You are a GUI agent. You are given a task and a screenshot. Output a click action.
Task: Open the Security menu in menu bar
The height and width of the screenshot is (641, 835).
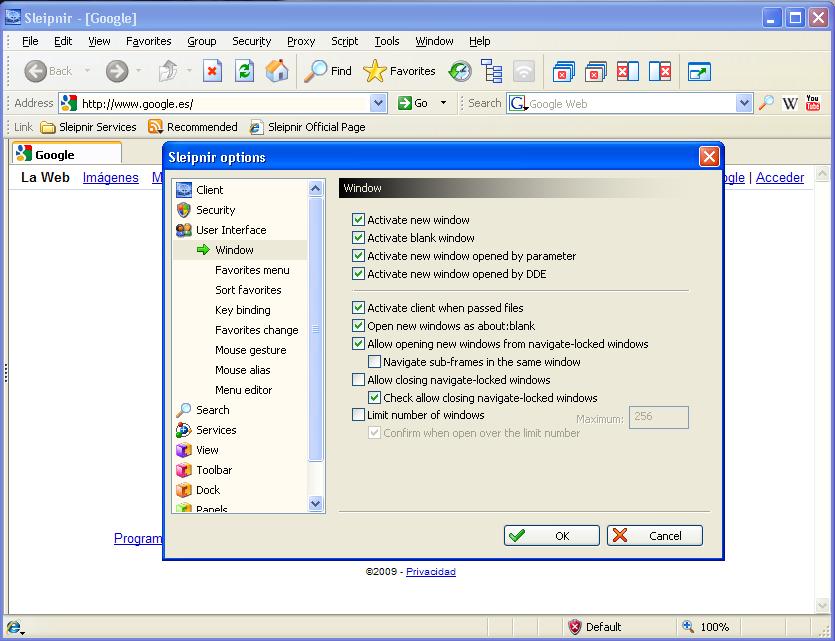tap(251, 41)
